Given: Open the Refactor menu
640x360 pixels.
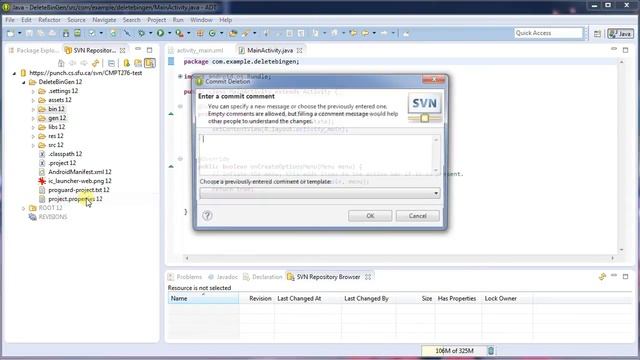Looking at the screenshot, I should pos(49,20).
